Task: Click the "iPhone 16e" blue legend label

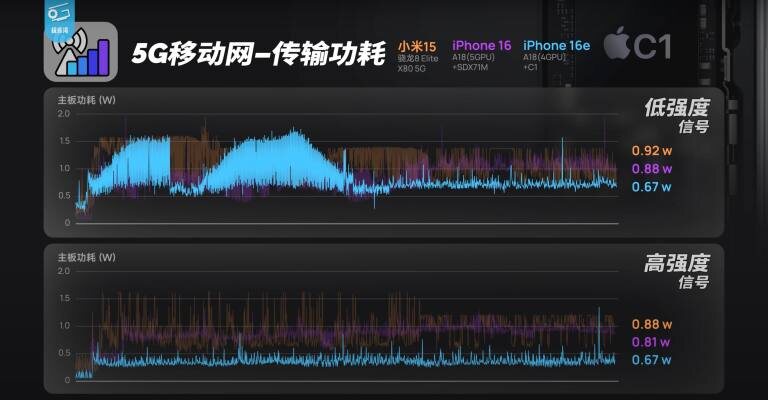Action: (556, 46)
